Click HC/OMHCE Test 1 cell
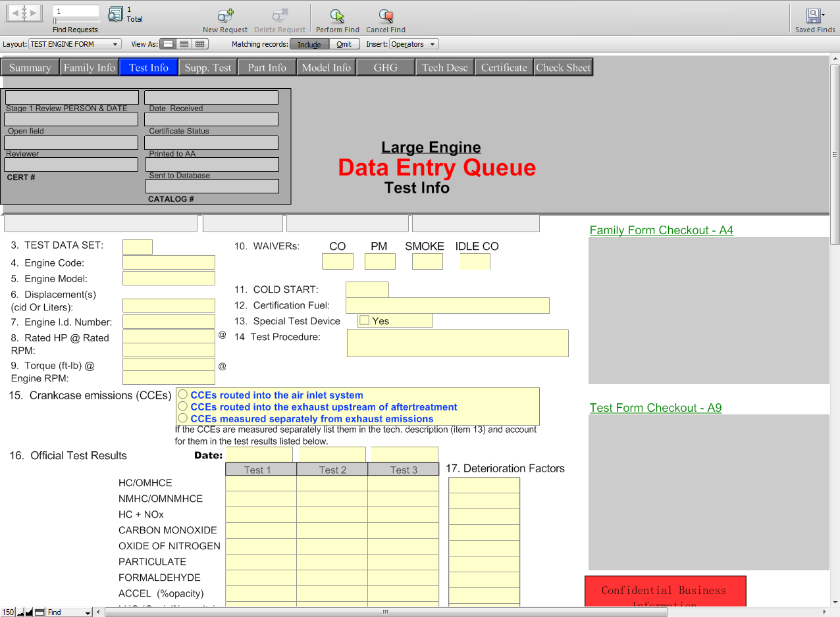The height and width of the screenshot is (617, 840). (x=261, y=483)
